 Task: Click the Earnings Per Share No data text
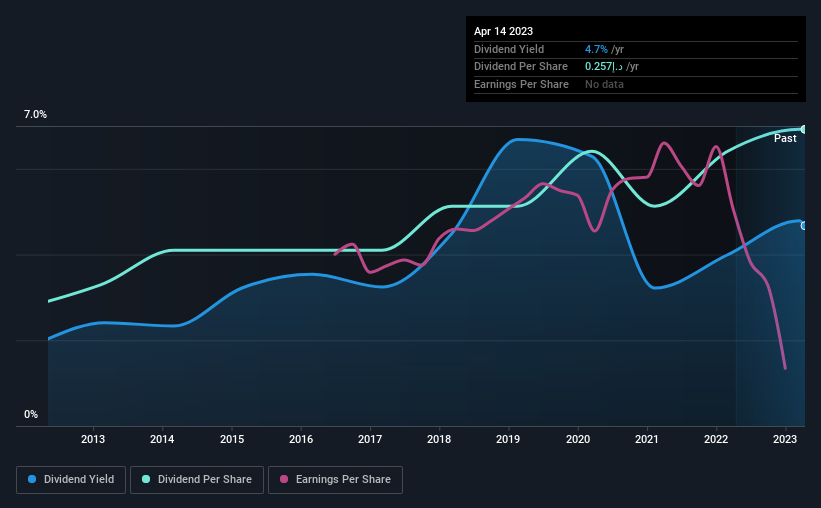[x=604, y=84]
